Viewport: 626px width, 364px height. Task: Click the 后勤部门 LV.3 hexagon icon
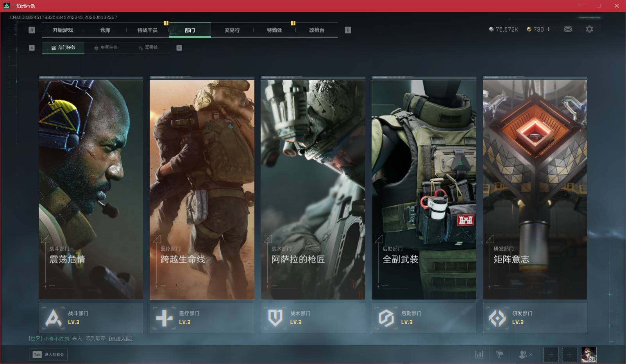[386, 318]
